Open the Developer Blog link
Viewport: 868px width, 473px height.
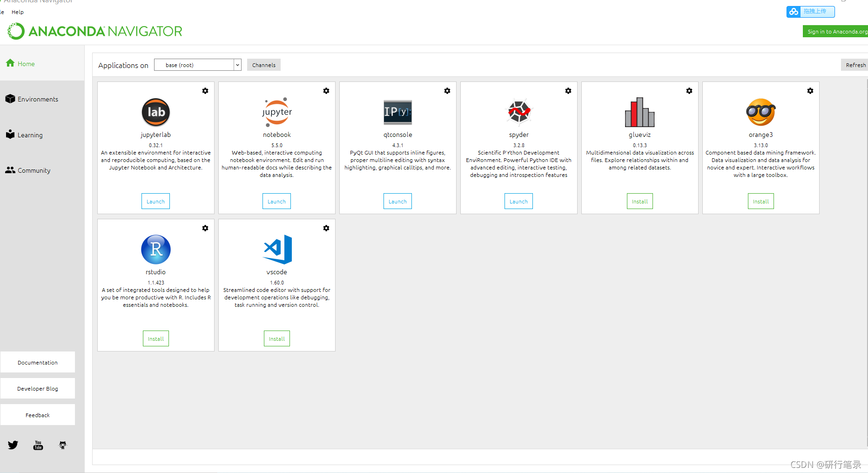point(38,388)
